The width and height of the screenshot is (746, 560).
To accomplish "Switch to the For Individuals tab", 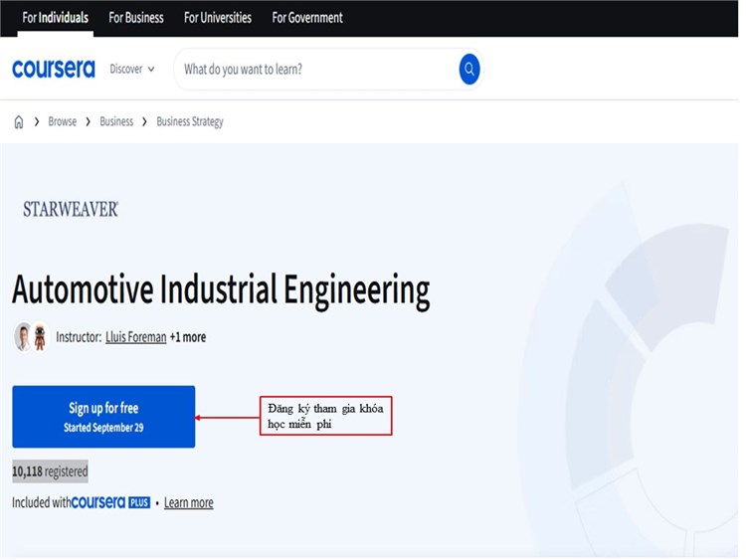I will [56, 18].
